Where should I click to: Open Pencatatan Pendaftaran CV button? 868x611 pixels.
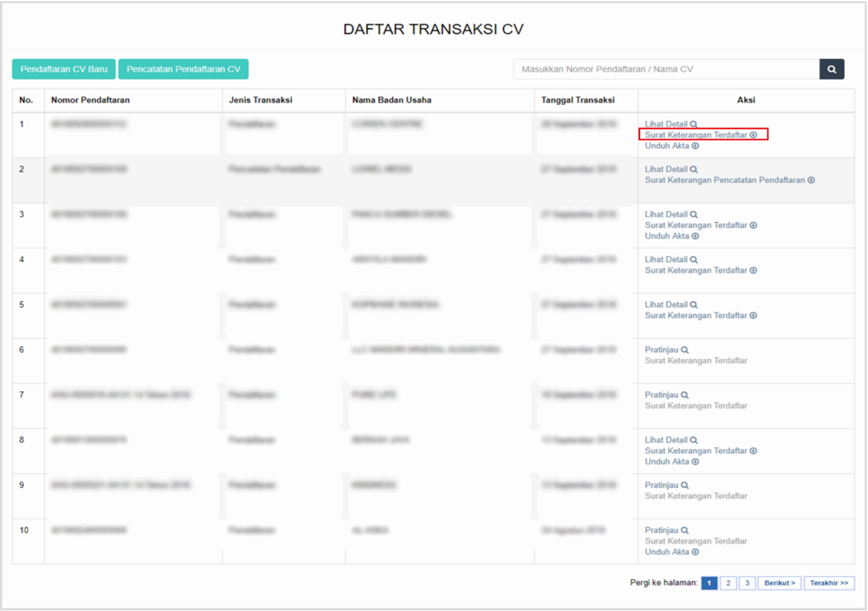click(x=183, y=69)
